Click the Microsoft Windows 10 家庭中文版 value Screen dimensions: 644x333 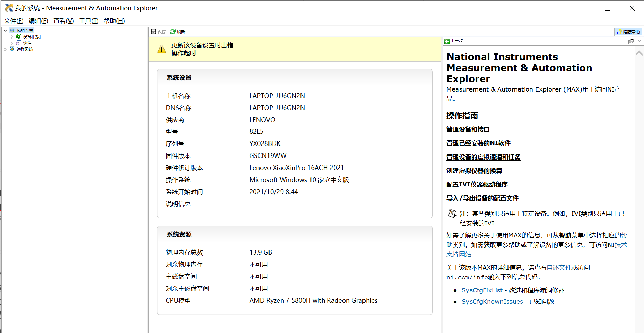(299, 180)
